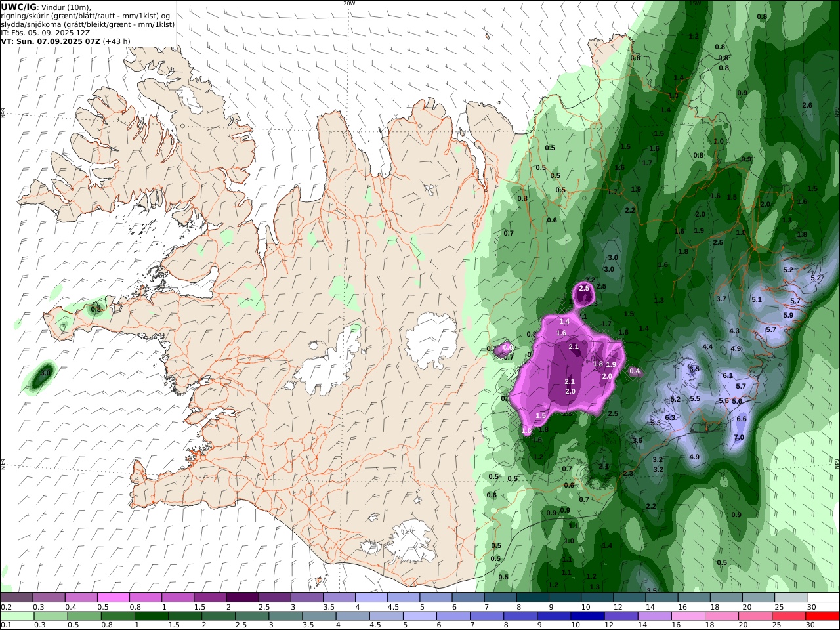Click 3.0 in the green patch off the west coast

[45, 373]
